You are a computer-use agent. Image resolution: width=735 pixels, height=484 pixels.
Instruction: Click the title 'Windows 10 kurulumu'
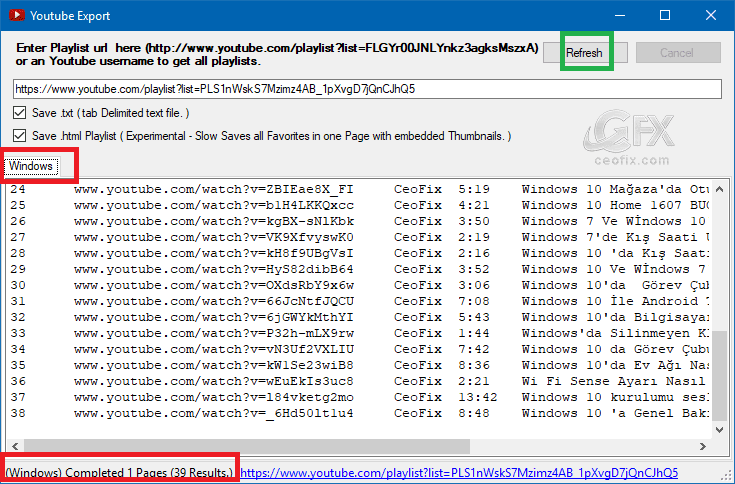[602, 397]
